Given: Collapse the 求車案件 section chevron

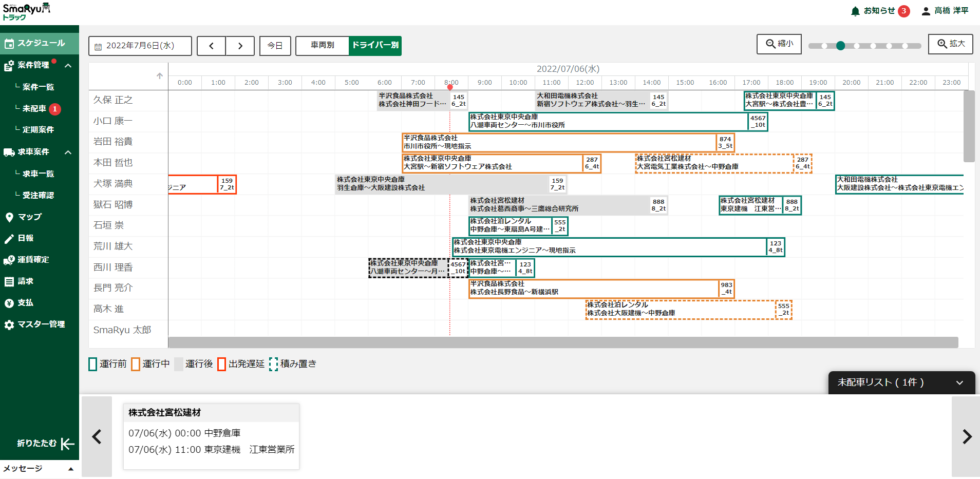Looking at the screenshot, I should [x=68, y=152].
